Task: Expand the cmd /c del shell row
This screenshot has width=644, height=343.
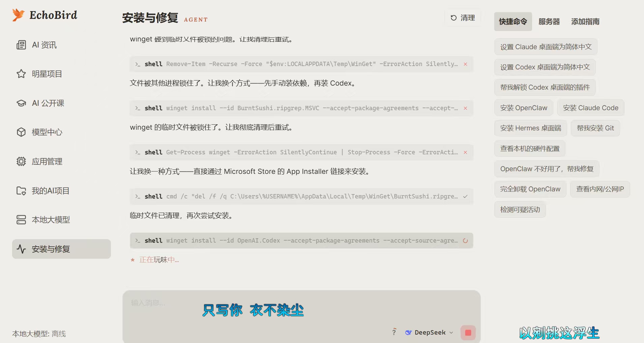Action: coord(301,196)
